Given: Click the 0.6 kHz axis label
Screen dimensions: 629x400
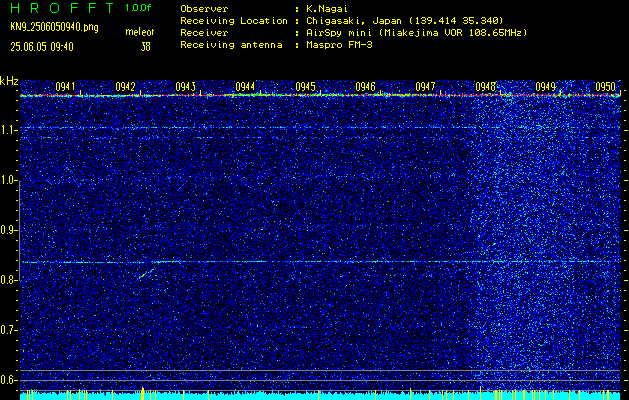Looking at the screenshot, I should click(x=9, y=380).
